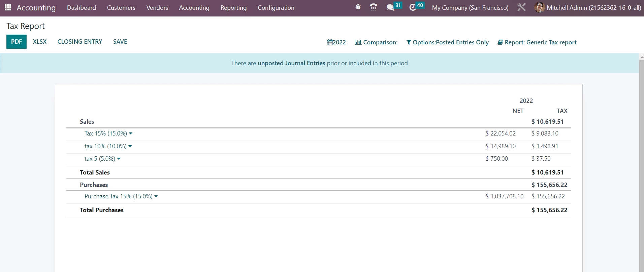The height and width of the screenshot is (272, 644).
Task: Follow the unposted Journal Entries link
Action: click(x=291, y=63)
